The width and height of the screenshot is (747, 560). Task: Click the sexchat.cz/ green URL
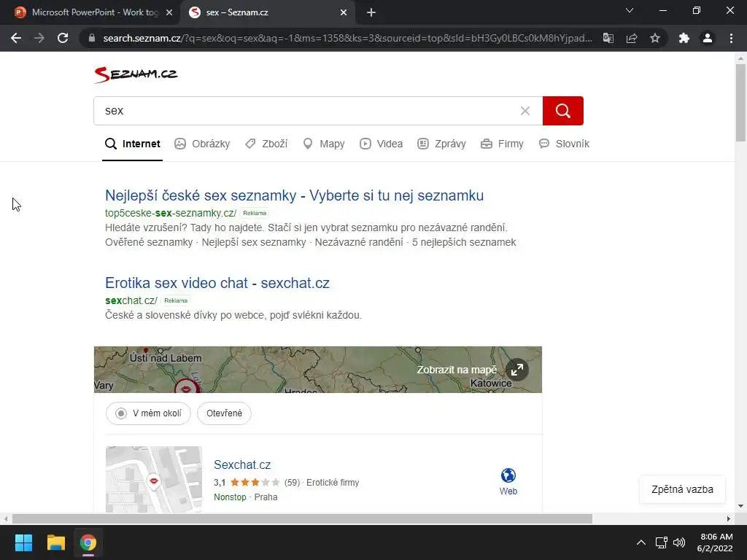[131, 300]
